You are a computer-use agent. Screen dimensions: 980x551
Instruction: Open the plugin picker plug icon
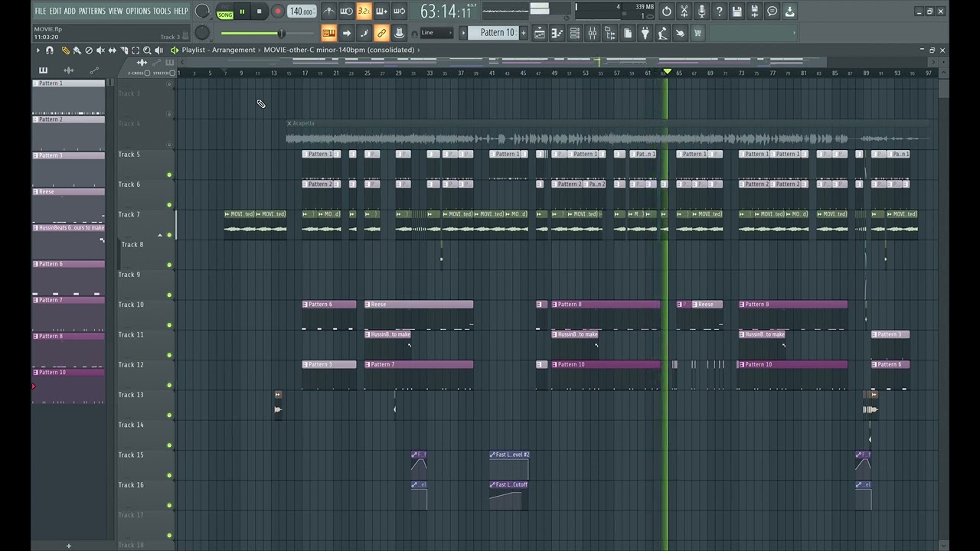pos(645,33)
